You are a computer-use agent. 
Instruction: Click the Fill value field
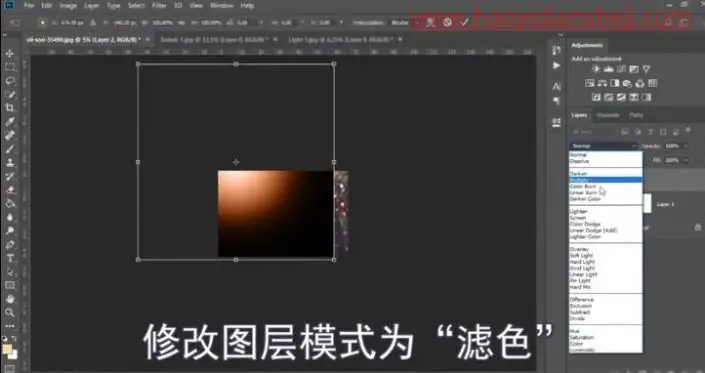pyautogui.click(x=672, y=160)
